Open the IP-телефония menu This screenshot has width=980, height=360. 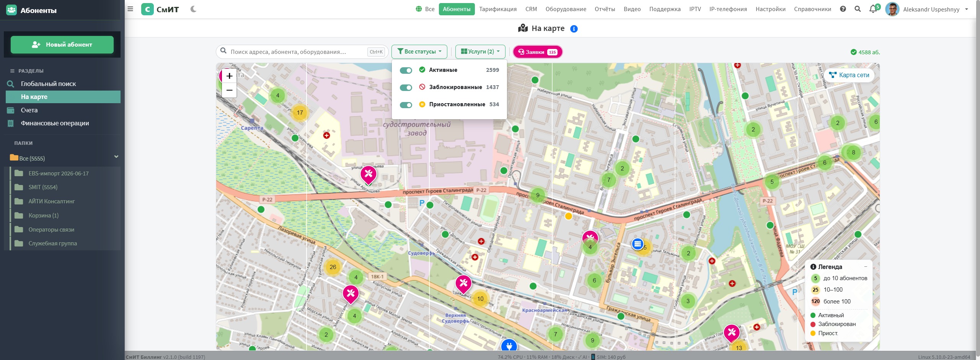click(728, 9)
